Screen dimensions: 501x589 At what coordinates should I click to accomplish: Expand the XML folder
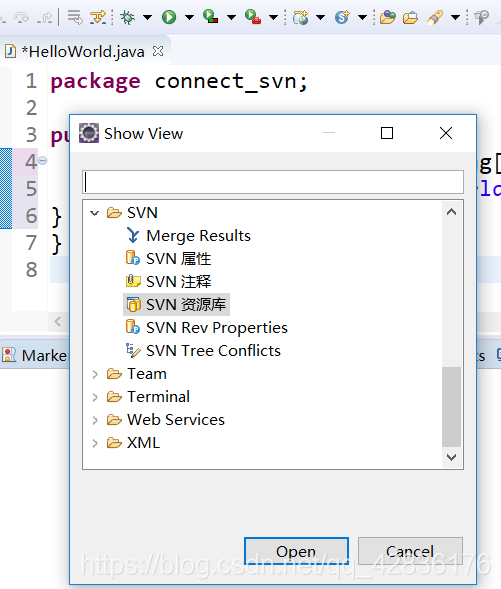click(x=95, y=443)
